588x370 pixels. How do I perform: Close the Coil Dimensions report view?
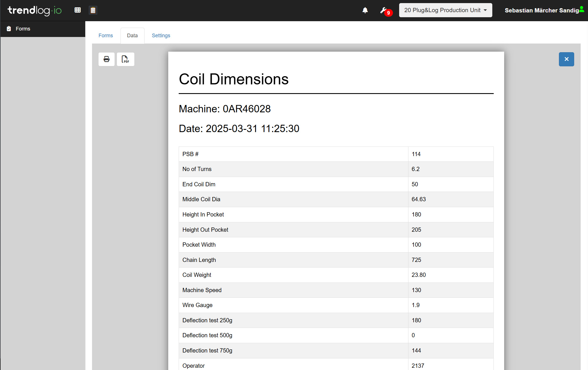[566, 59]
